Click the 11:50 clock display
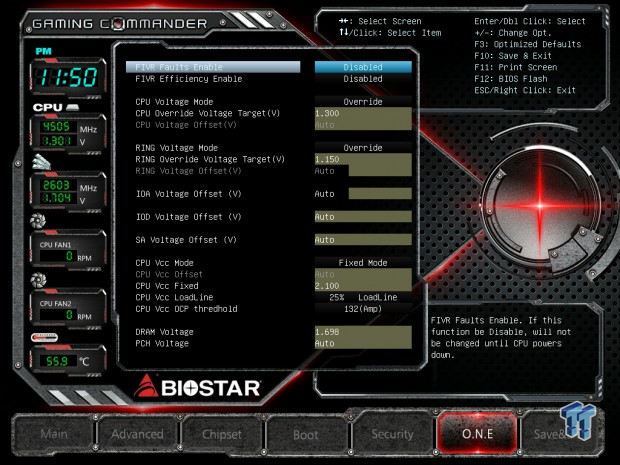The height and width of the screenshot is (465, 620). click(x=68, y=77)
